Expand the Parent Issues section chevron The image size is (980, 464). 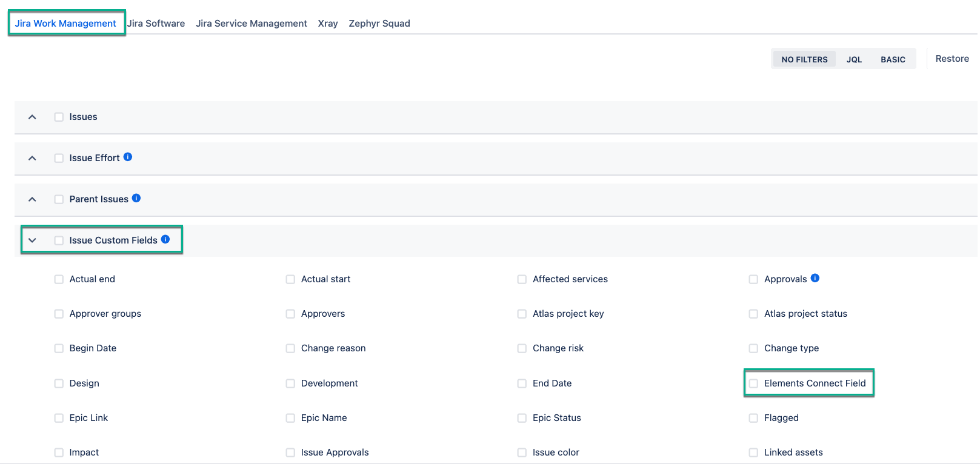point(33,199)
